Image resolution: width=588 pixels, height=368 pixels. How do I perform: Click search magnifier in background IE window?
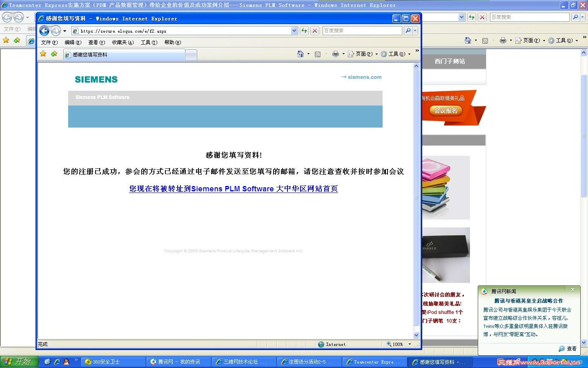[575, 17]
